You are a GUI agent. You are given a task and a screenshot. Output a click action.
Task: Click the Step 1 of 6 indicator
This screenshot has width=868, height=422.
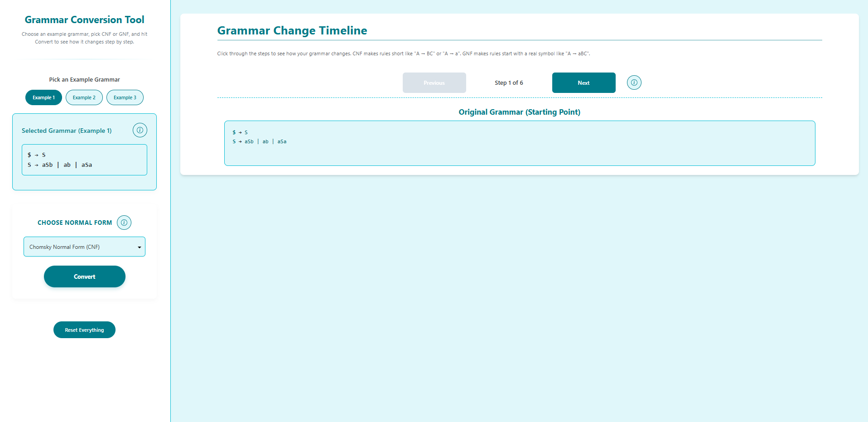coord(509,82)
